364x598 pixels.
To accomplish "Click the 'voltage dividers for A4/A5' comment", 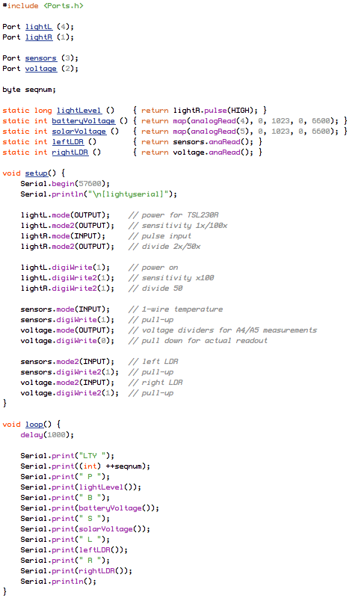I will click(223, 330).
